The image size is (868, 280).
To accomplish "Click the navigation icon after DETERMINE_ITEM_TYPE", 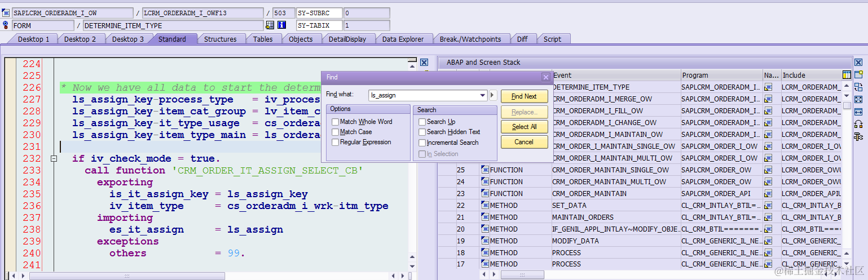I will [270, 25].
